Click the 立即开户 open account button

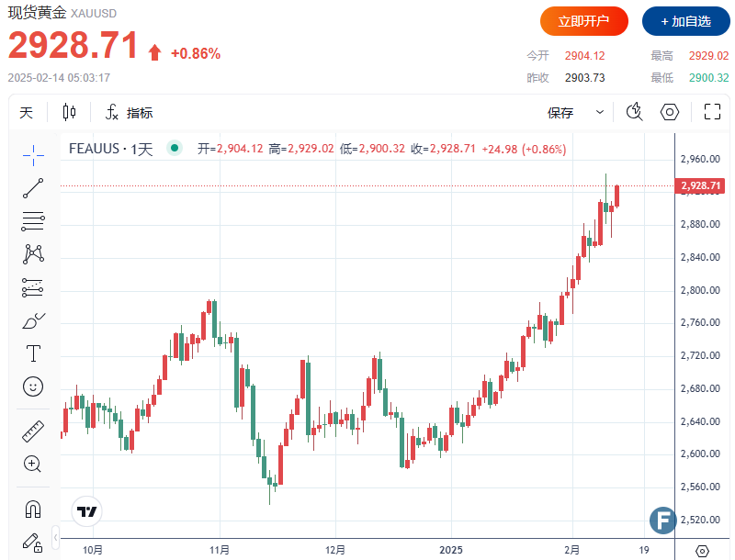(x=583, y=21)
